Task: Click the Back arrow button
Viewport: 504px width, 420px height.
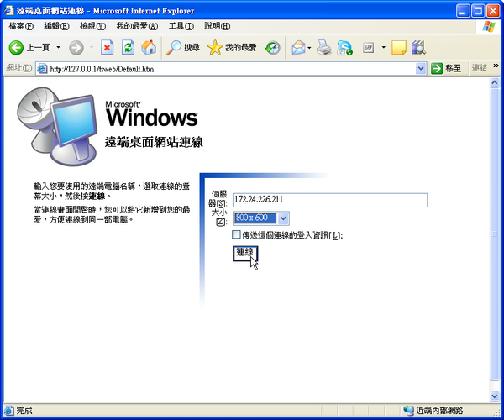Action: pyautogui.click(x=16, y=48)
